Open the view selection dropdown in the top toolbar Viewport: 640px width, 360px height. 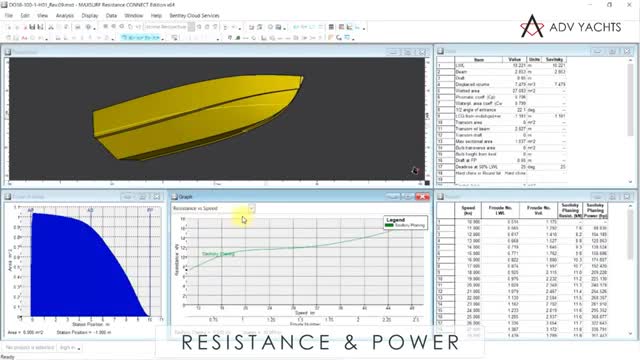(191, 27)
